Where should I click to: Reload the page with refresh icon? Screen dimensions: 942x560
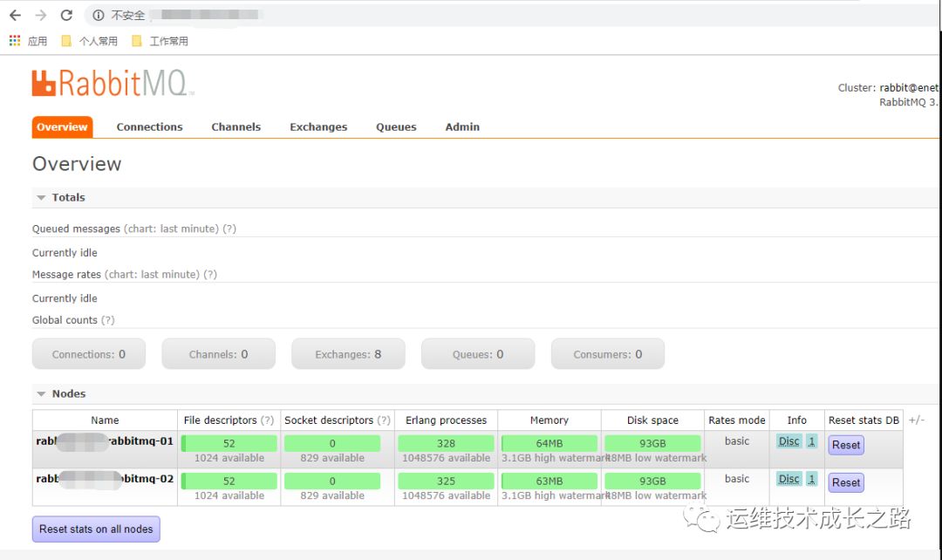(66, 15)
